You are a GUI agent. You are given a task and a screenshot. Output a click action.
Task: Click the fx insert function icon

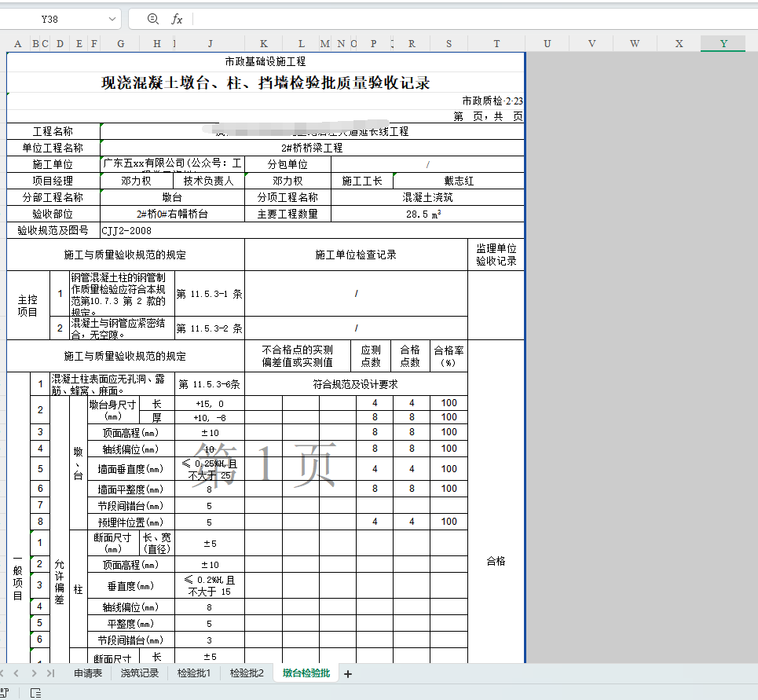[x=177, y=19]
